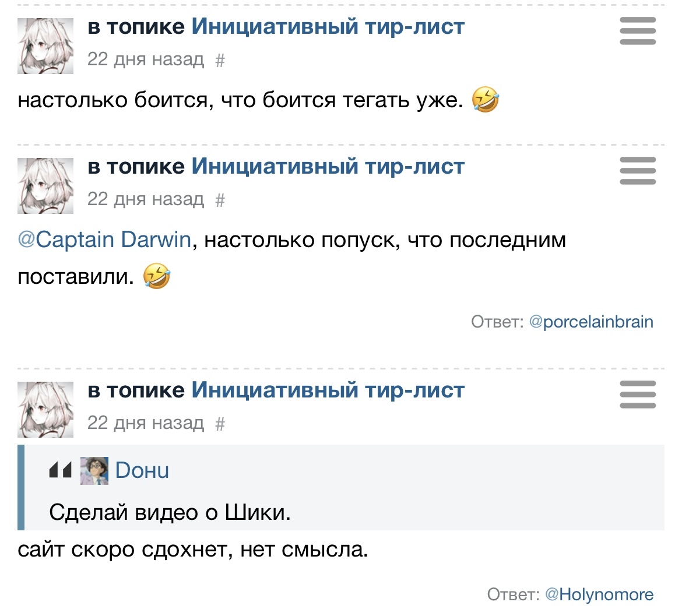Viewport: 682px width, 616px height.
Task: Open topic link in third comment header
Action: click(328, 390)
